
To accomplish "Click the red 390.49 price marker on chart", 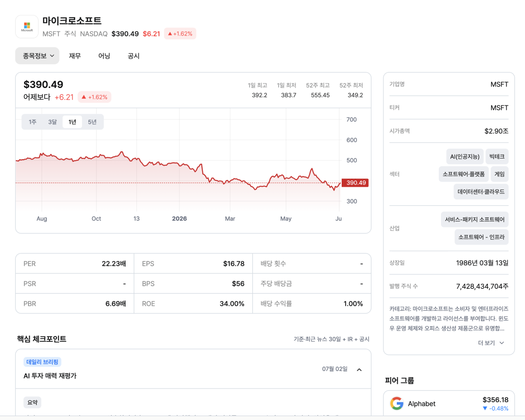I will click(355, 183).
